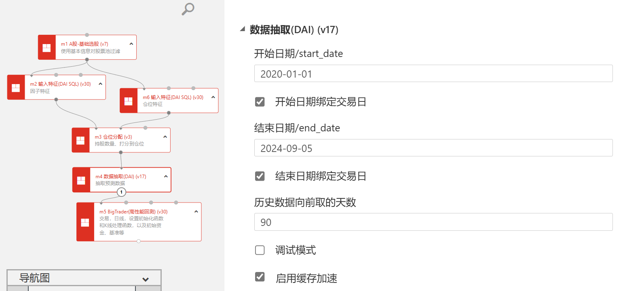
Task: Collapse the m5 BigTrader node
Action: 196,211
